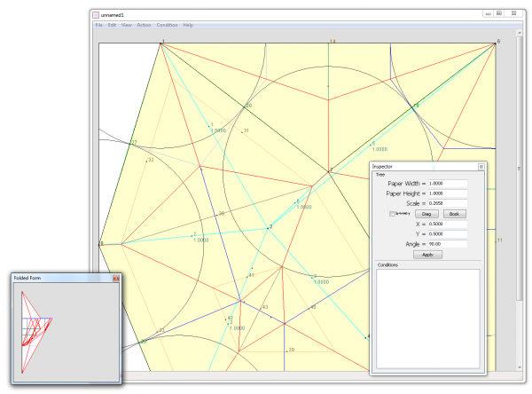532x394 pixels.
Task: Click the Angle input field
Action: point(448,244)
